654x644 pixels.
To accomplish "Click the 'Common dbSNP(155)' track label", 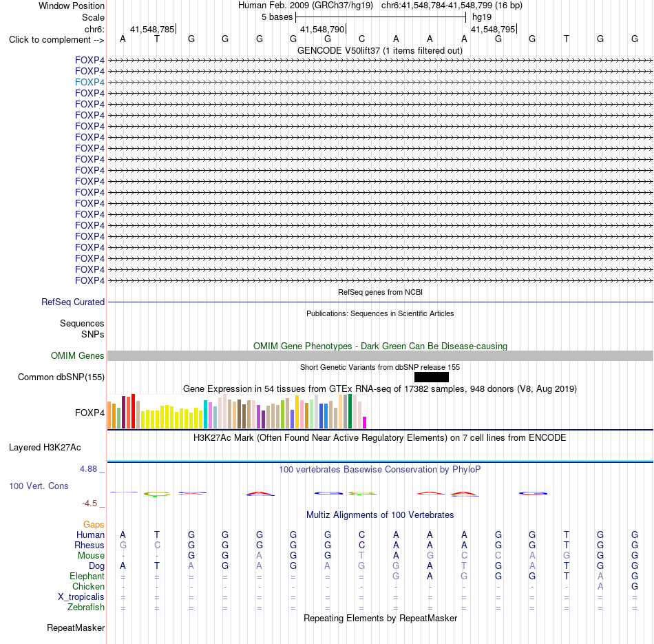I will coord(61,377).
